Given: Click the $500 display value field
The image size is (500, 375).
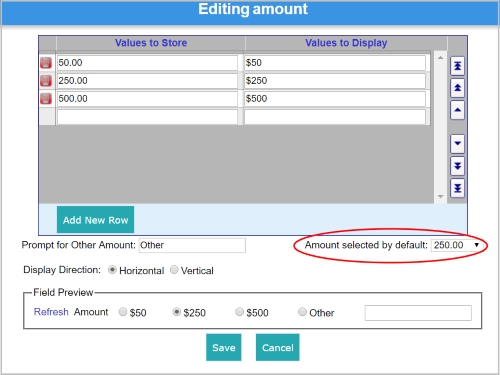Looking at the screenshot, I should click(335, 99).
